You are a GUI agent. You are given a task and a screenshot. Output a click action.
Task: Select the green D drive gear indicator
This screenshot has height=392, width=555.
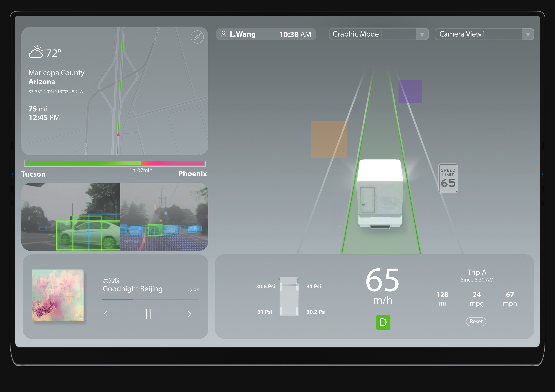pos(383,322)
